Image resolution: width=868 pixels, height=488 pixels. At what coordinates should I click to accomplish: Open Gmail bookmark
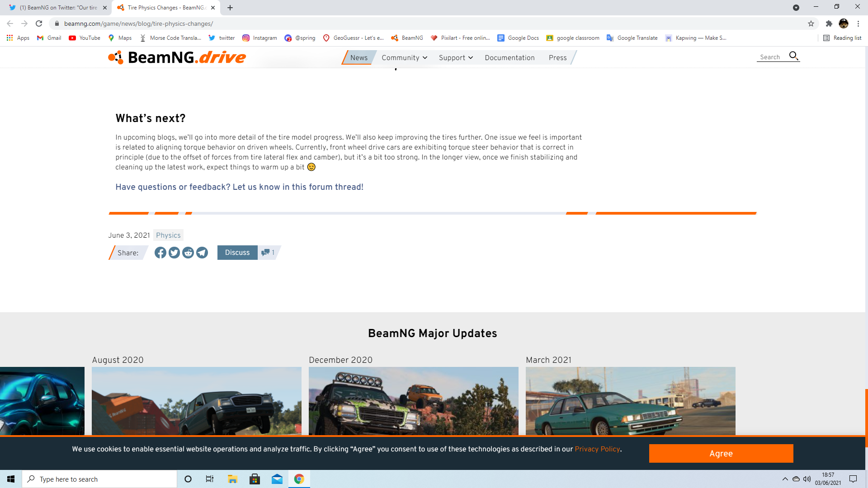pyautogui.click(x=49, y=38)
